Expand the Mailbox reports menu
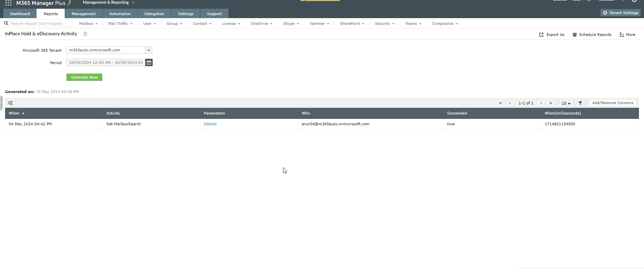The image size is (644, 269). click(x=89, y=24)
